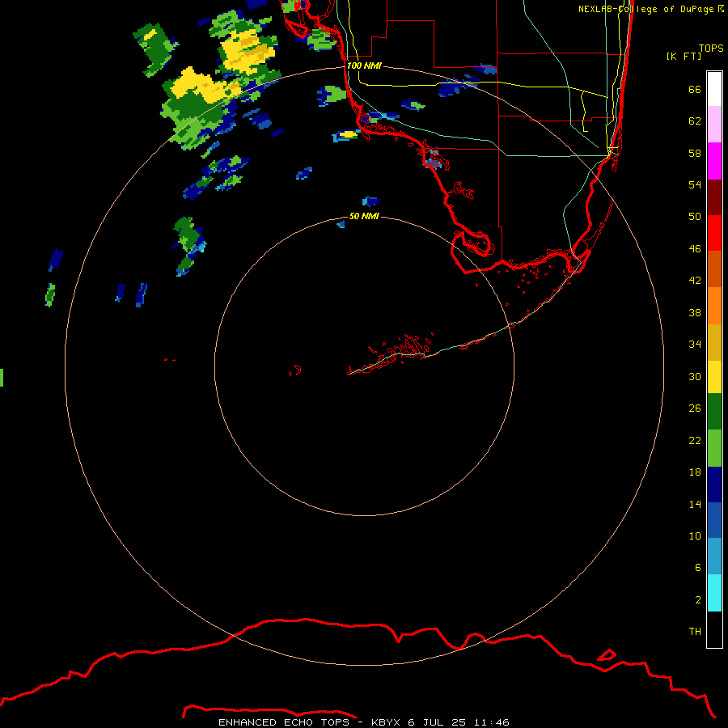
Task: Click the legend value '46'
Action: (695, 249)
